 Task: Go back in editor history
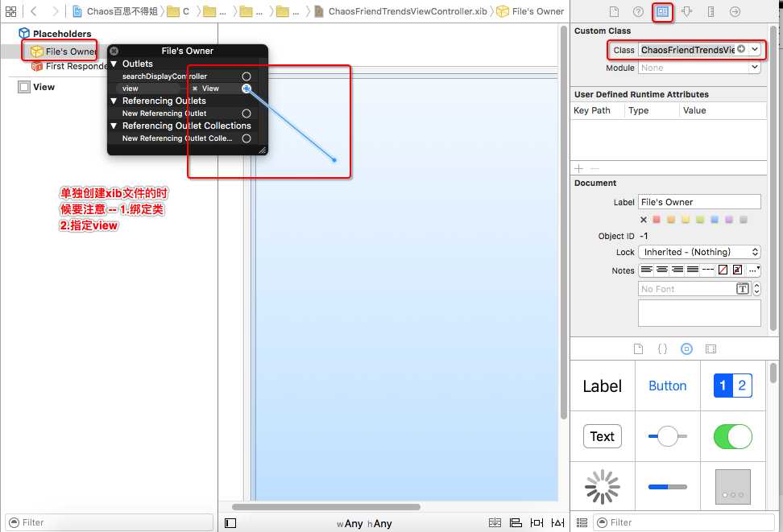pyautogui.click(x=34, y=11)
